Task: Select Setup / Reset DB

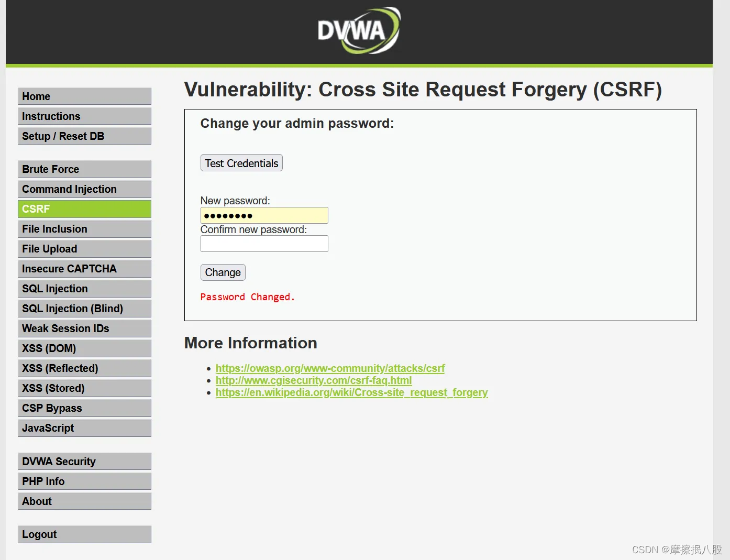Action: (x=84, y=136)
